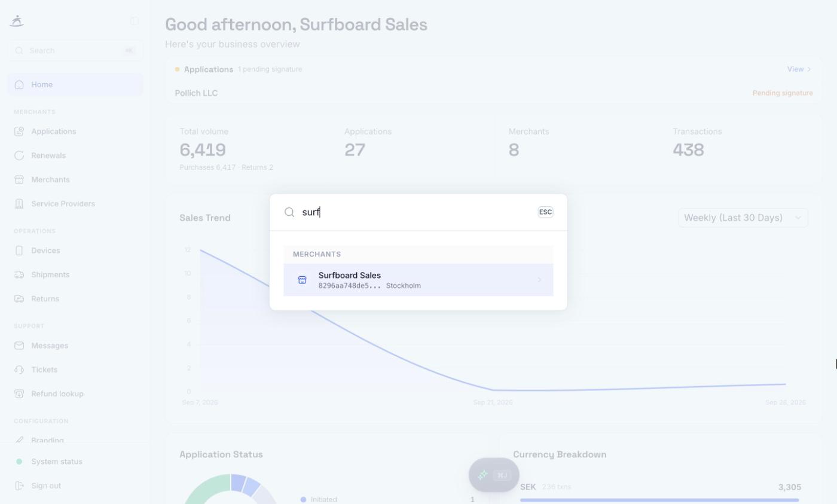Click the Renewals sidebar icon
The image size is (837, 504).
click(19, 155)
